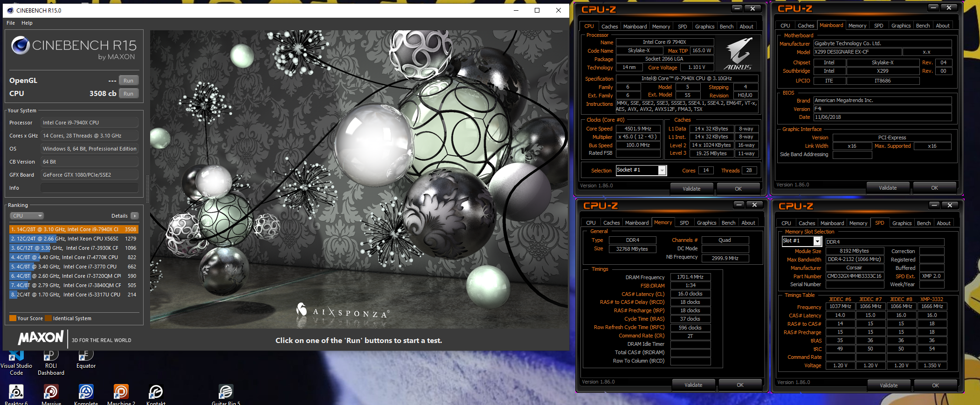Select ranking row Intel Xeon CPU X5650
980x405 pixels.
(x=74, y=239)
